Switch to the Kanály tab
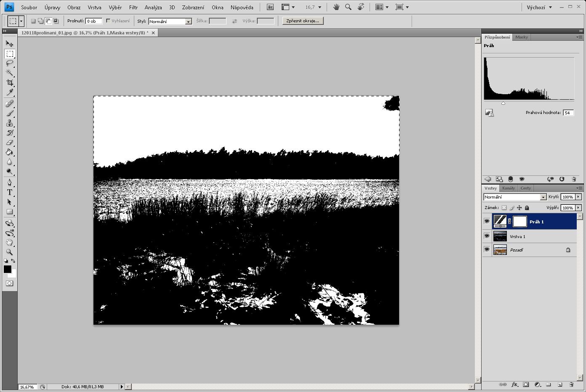Image resolution: width=586 pixels, height=392 pixels. click(508, 188)
